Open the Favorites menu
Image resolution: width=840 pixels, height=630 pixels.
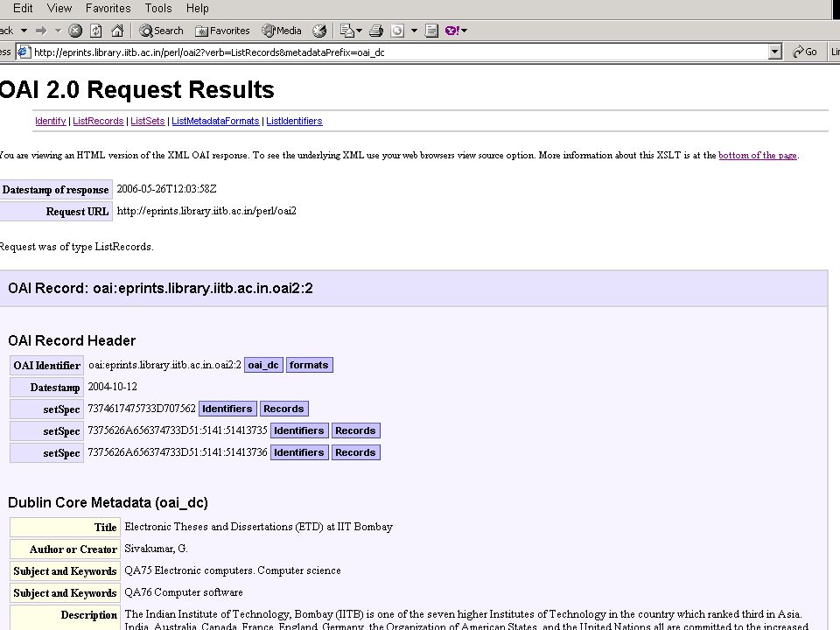point(108,8)
